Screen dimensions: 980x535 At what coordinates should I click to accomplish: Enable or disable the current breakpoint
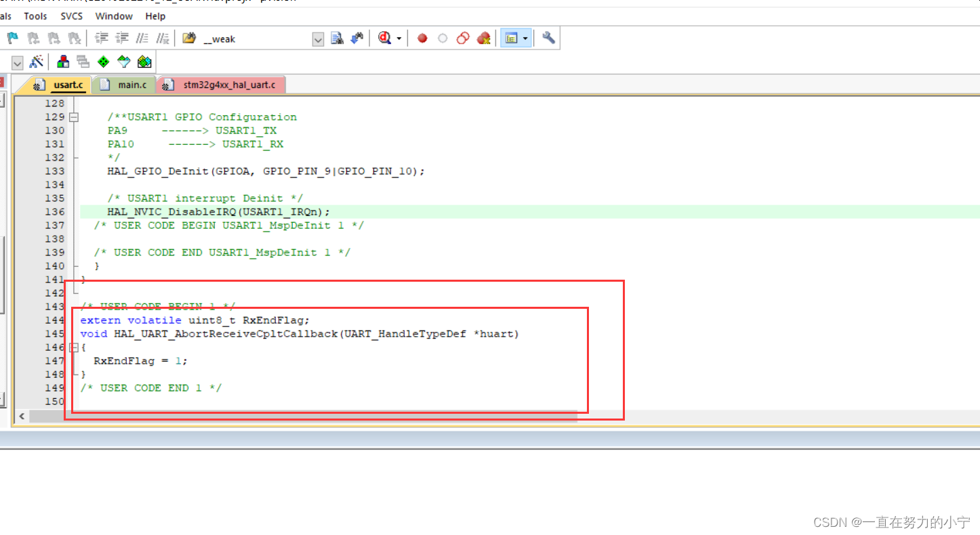(x=443, y=39)
